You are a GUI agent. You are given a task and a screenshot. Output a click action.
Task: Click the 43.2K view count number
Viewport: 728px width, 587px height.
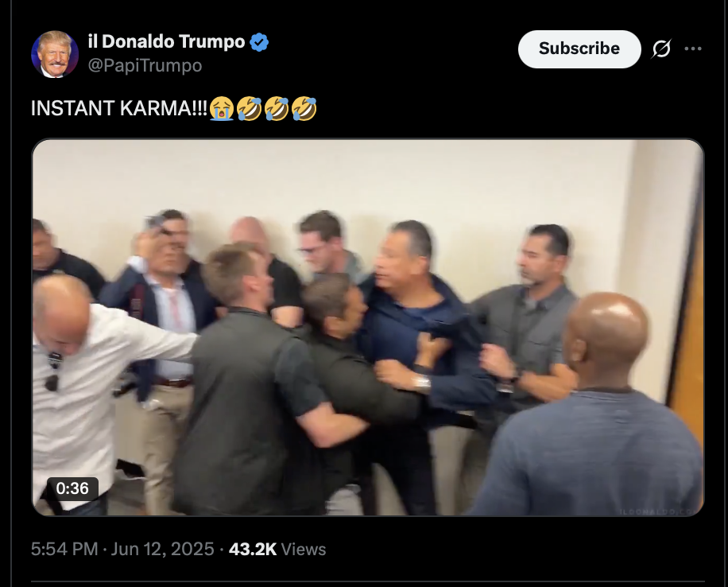pyautogui.click(x=253, y=549)
